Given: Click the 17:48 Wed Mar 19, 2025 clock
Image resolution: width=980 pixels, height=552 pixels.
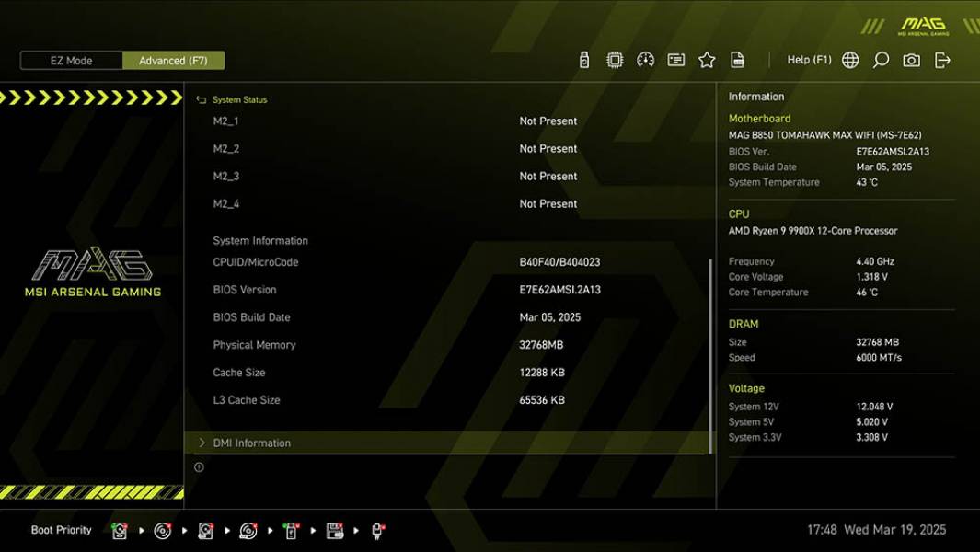Looking at the screenshot, I should click(x=876, y=530).
